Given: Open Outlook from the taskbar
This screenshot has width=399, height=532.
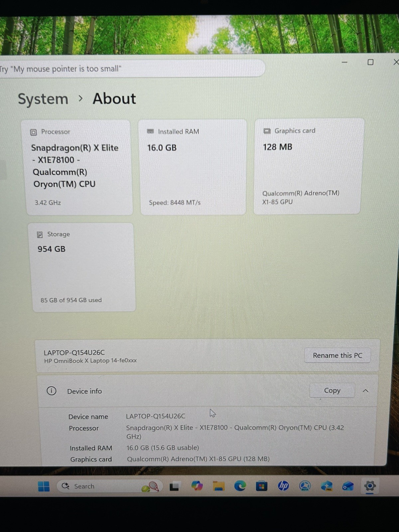Looking at the screenshot, I should (x=348, y=486).
